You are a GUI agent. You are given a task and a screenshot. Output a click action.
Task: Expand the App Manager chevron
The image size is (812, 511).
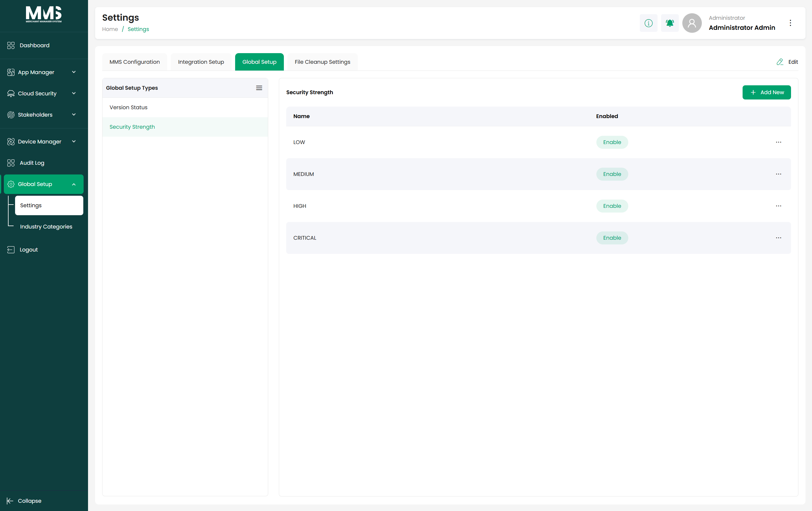click(74, 72)
